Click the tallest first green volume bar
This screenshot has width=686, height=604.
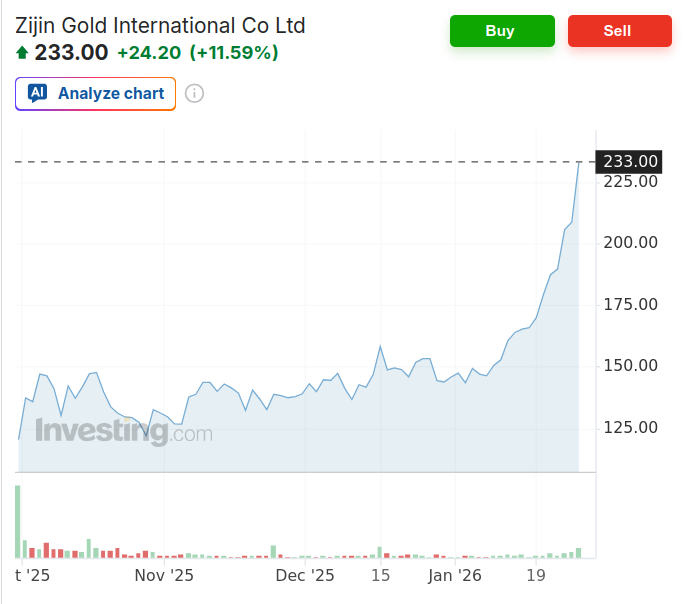click(x=18, y=522)
